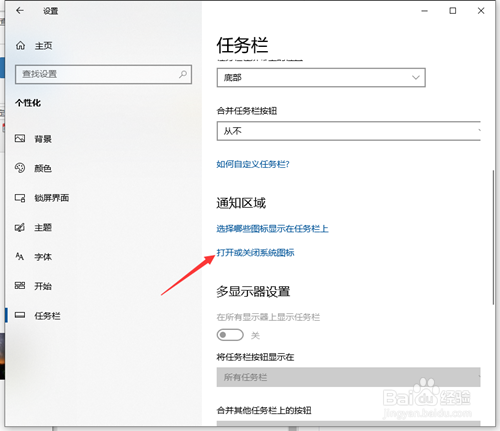
Task: Go to 主页 settings home
Action: pyautogui.click(x=44, y=46)
